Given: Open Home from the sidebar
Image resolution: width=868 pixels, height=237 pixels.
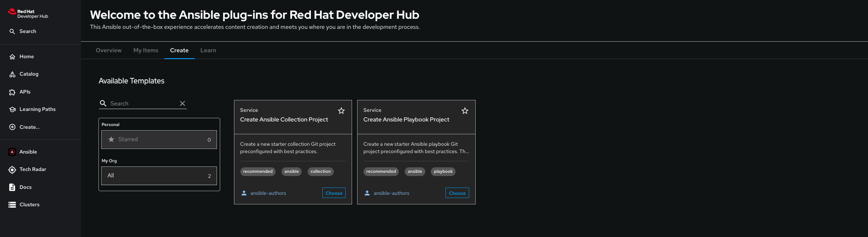Looking at the screenshot, I should tap(27, 57).
